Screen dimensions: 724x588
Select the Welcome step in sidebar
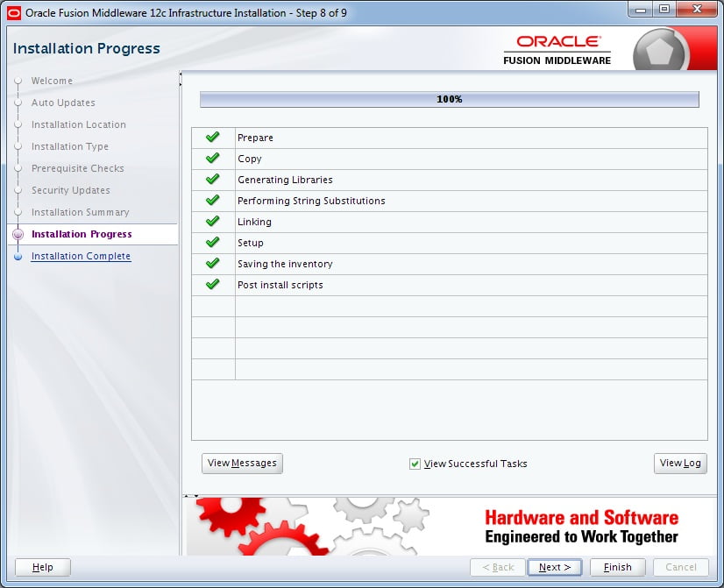pyautogui.click(x=52, y=81)
